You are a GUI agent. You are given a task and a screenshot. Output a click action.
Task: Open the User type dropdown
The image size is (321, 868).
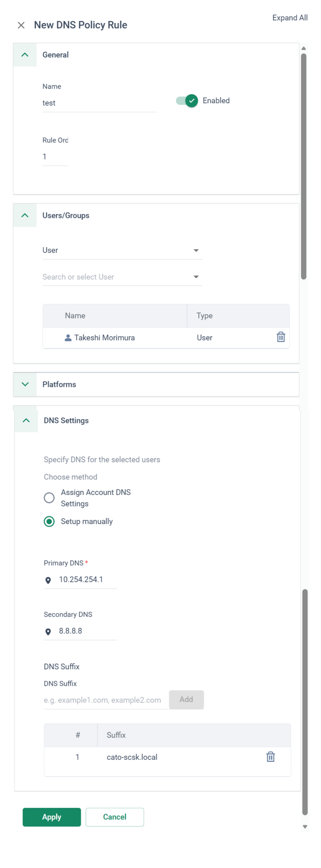(122, 250)
